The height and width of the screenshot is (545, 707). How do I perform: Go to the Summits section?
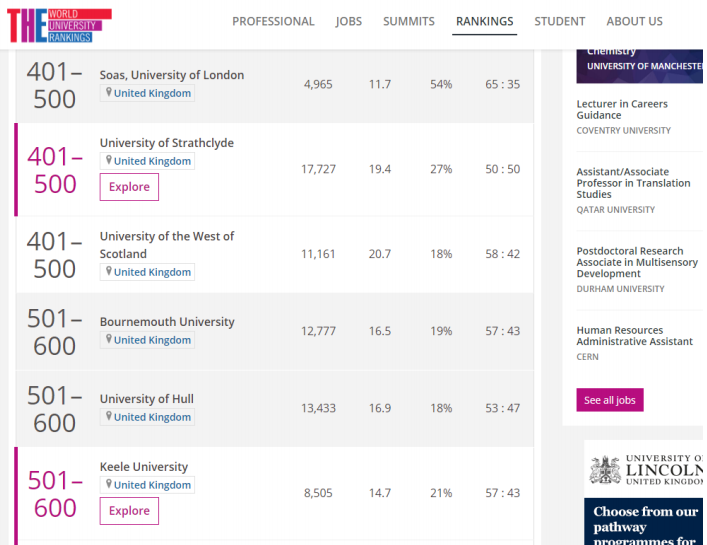408,21
